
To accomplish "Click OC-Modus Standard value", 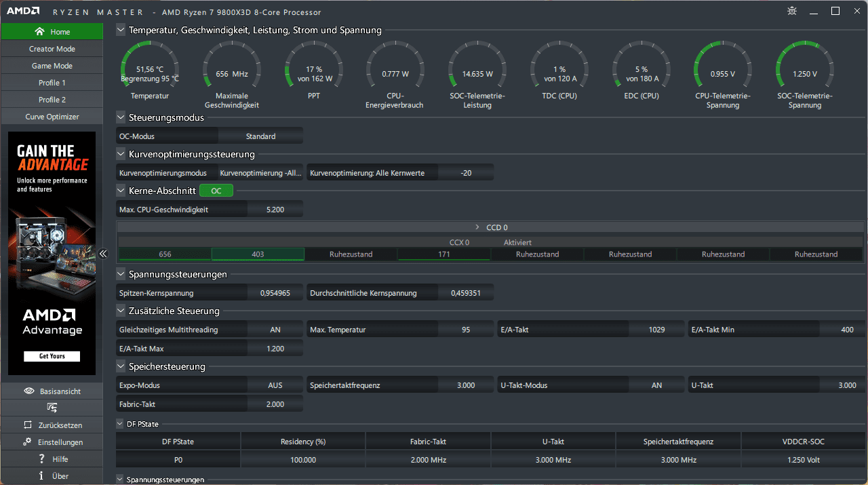I will point(260,136).
